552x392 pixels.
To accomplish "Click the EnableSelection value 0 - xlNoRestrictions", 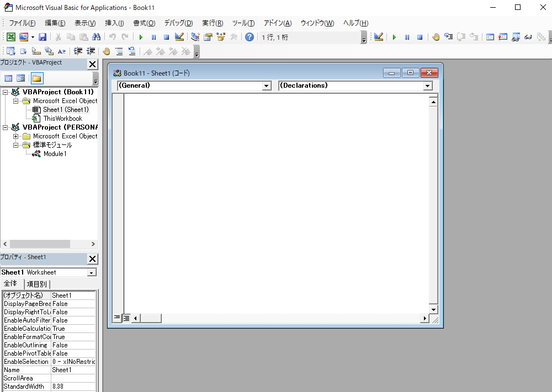I will coord(73,362).
